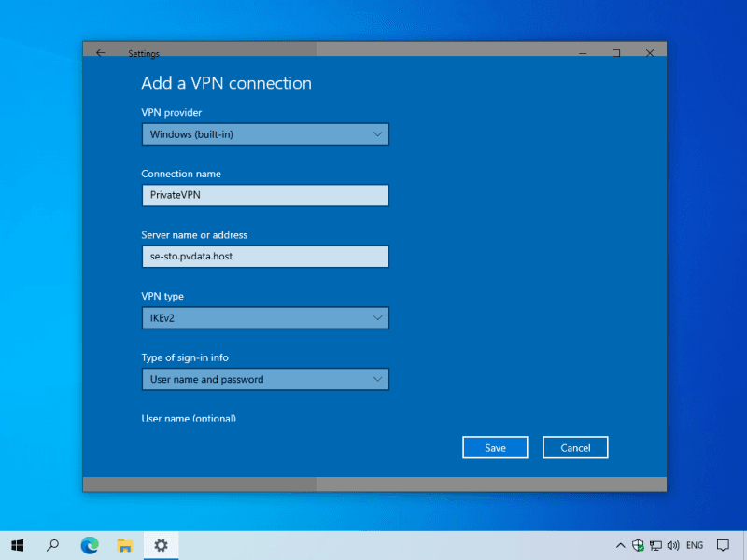Open File Explorer from taskbar

pyautogui.click(x=125, y=545)
